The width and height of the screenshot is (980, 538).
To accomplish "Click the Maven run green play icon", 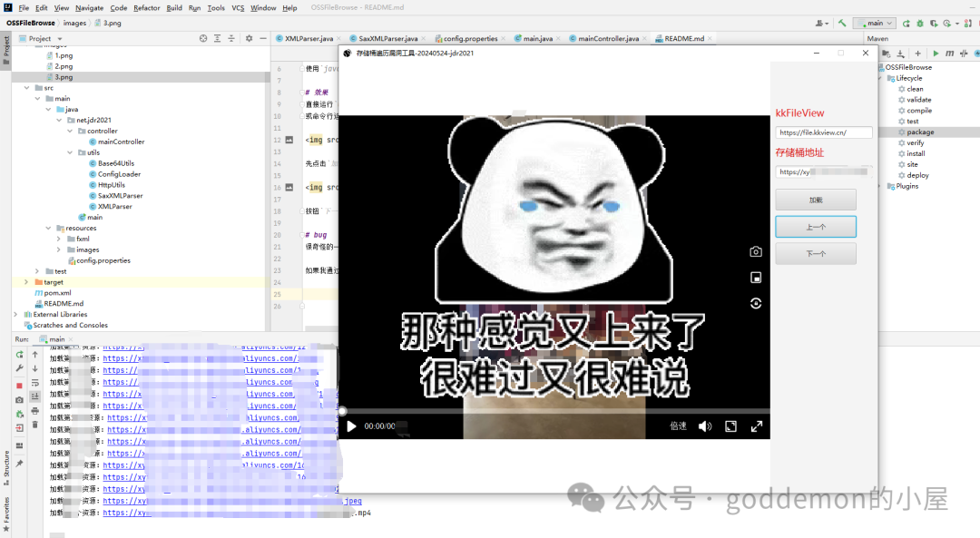I will 936,54.
